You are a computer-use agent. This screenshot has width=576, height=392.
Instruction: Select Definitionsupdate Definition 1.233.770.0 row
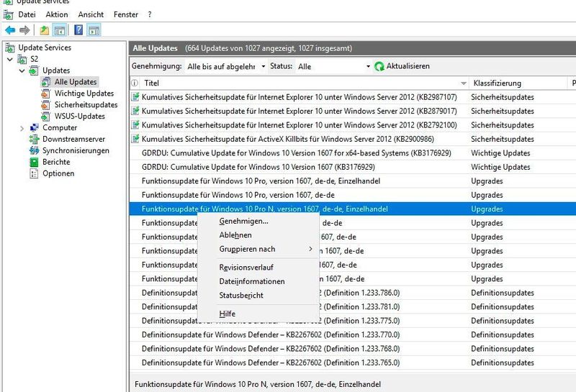[x=353, y=334]
